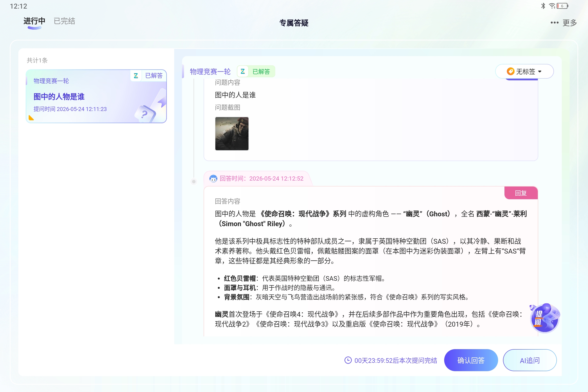This screenshot has height=392, width=588.
Task: Click the 物理竞赛一轮 heading in detail panel
Action: pos(210,72)
